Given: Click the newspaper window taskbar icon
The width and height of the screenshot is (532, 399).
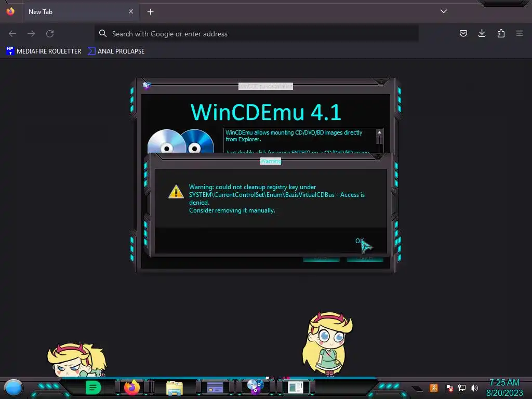Looking at the screenshot, I should [296, 388].
